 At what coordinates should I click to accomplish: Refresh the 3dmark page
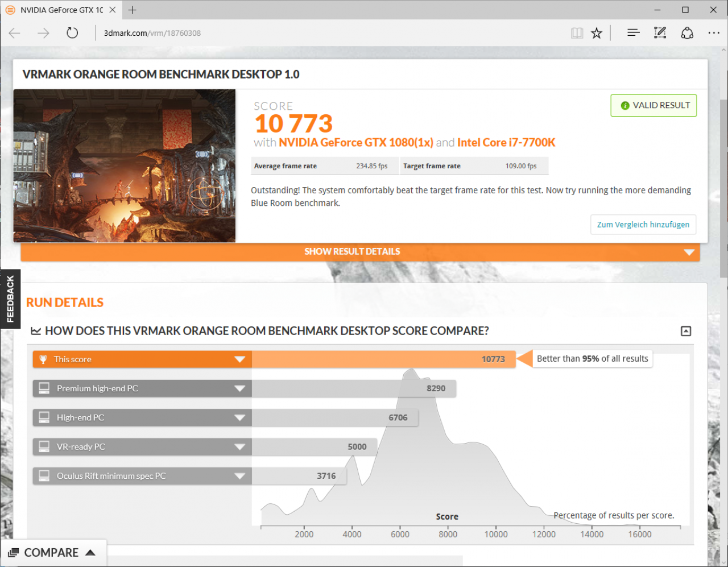pos(72,33)
